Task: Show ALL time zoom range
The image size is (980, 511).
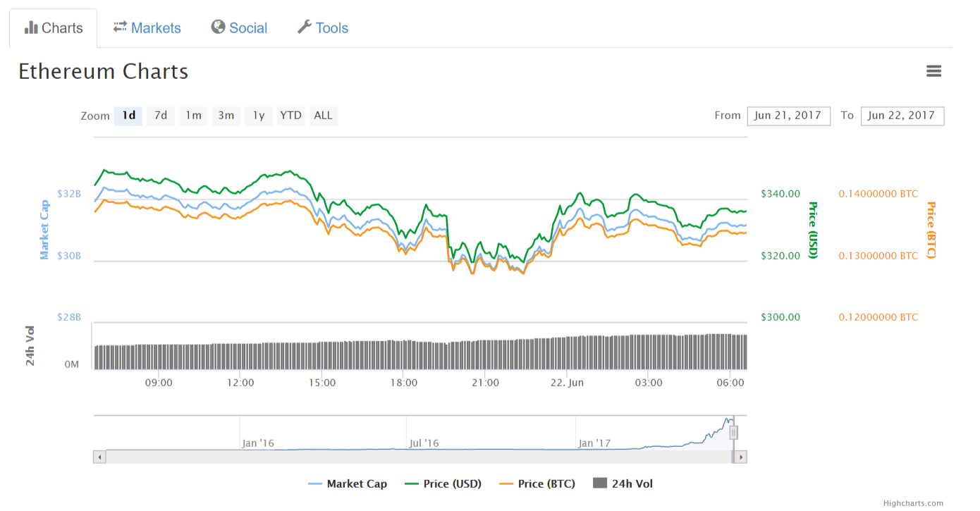Action: coord(323,116)
